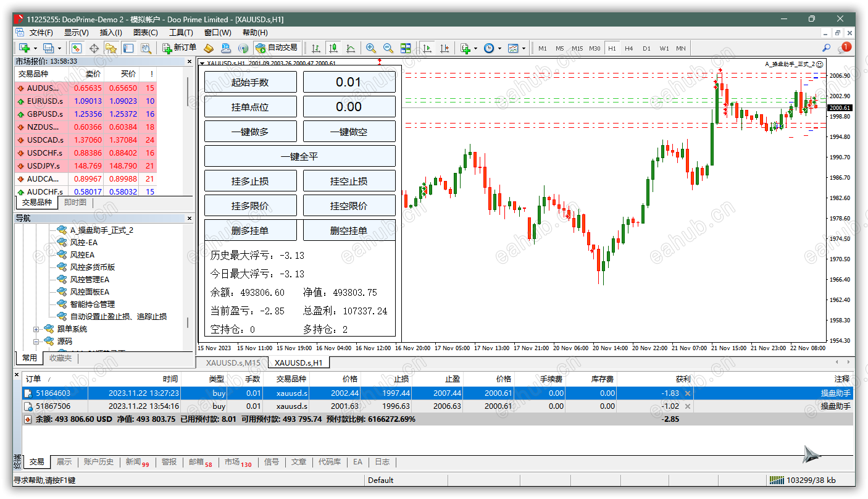The width and height of the screenshot is (868, 499).
Task: Click the zoom out magnifier icon
Action: pyautogui.click(x=388, y=48)
